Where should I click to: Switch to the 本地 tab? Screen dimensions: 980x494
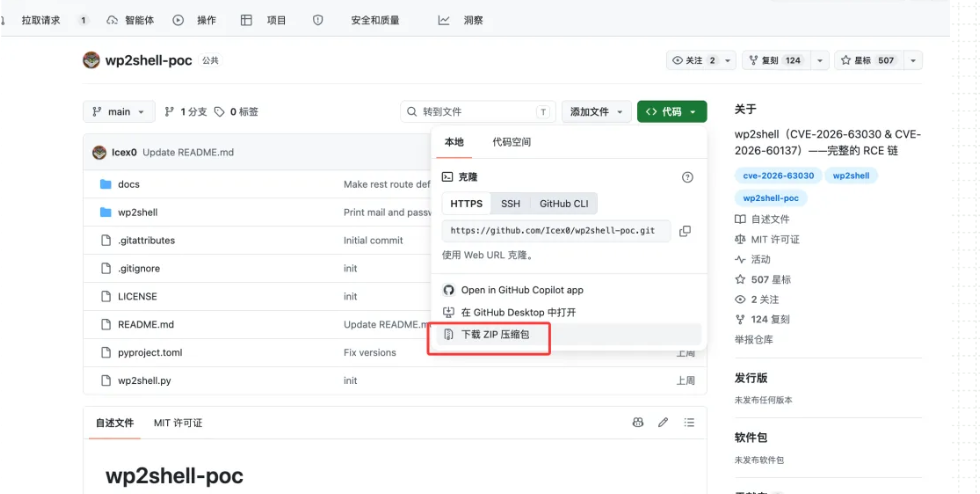[454, 142]
